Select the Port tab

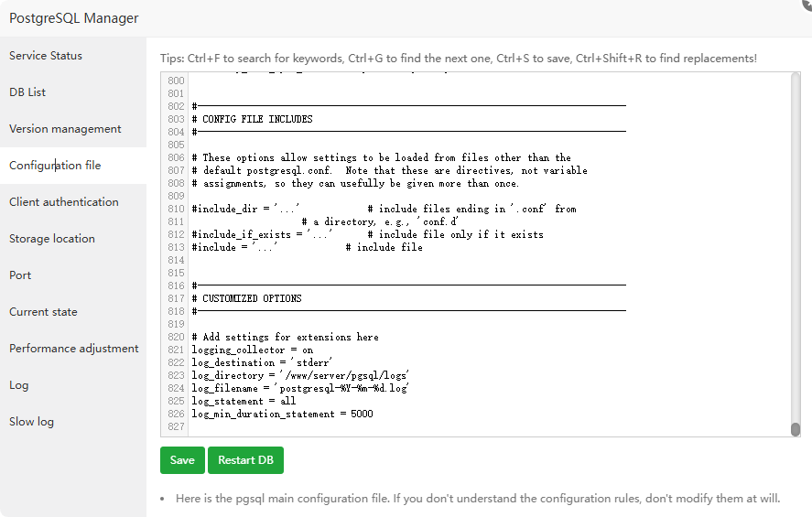click(x=20, y=275)
